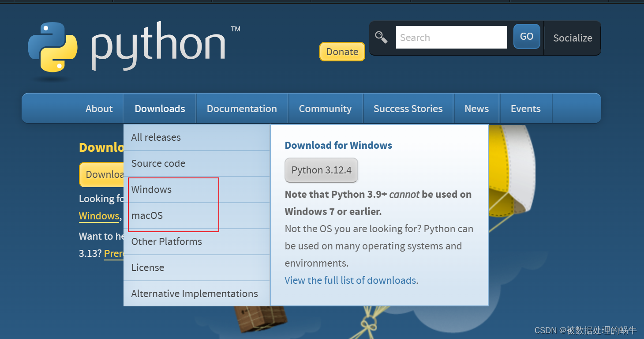
Task: Click the magnifying glass search icon
Action: coord(381,38)
